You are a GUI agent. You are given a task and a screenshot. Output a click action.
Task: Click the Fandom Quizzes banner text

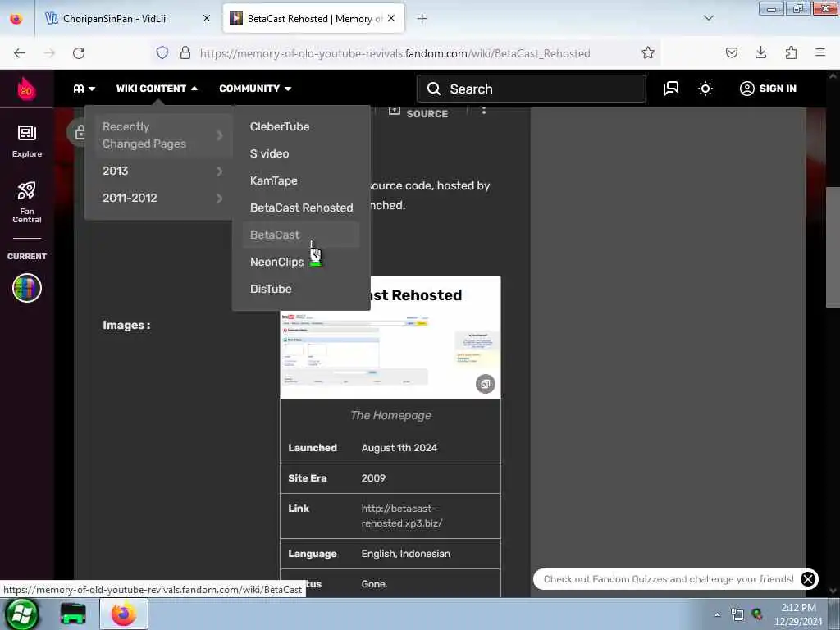[669, 579]
